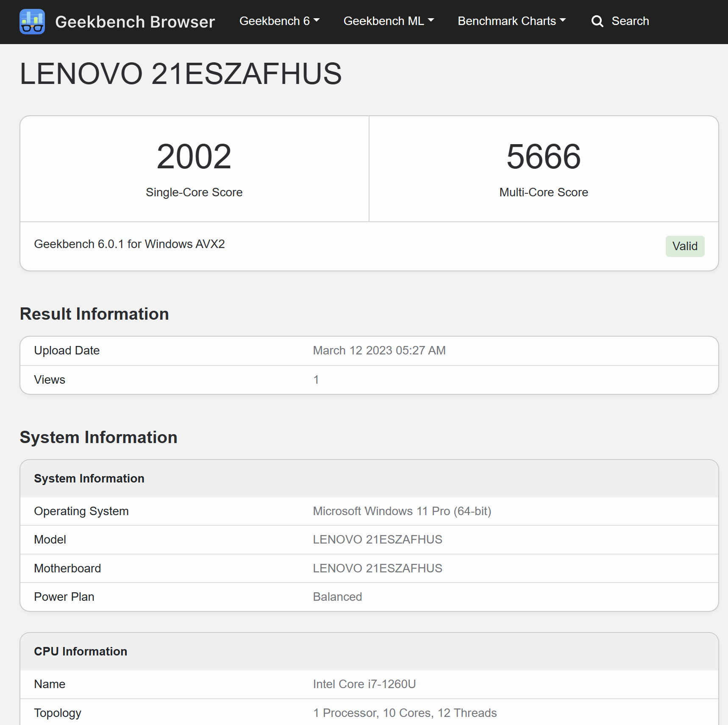Click the Motherboard value LENOVO 21ESZAFHUS
Screen dimensions: 728x725
(378, 568)
